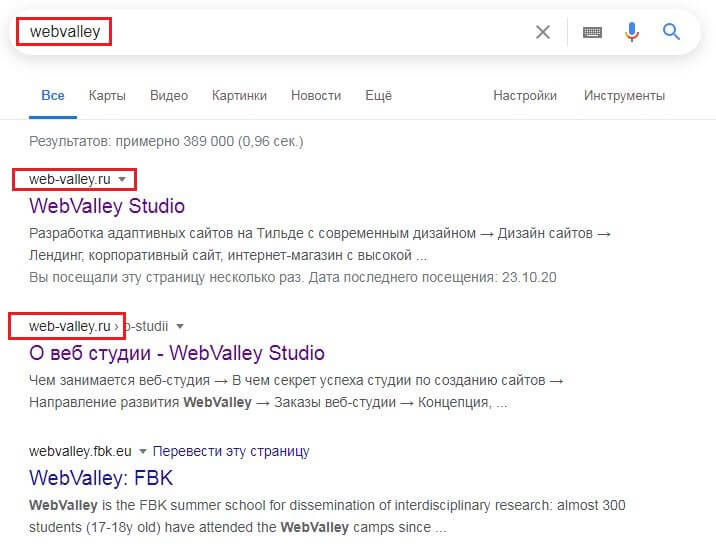Open the О веб студии - WebValley Studio link
Viewport: 716px width, 558px height.
177,353
